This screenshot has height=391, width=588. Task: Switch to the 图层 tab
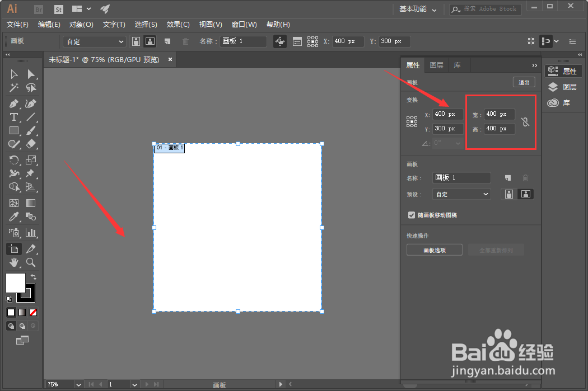(436, 65)
